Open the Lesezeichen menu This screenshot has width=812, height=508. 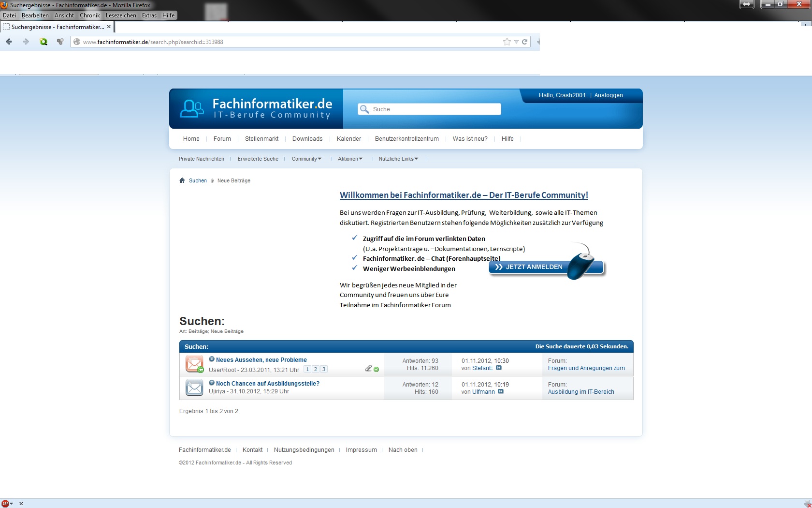pos(121,15)
